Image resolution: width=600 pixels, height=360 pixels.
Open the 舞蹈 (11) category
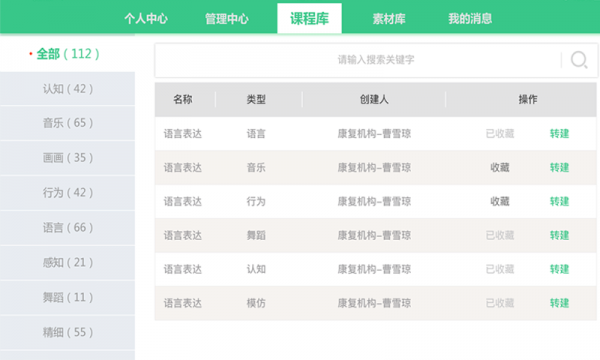click(x=67, y=297)
